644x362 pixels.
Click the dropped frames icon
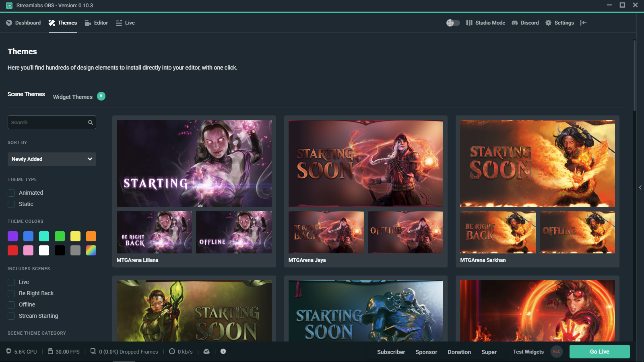(x=93, y=351)
